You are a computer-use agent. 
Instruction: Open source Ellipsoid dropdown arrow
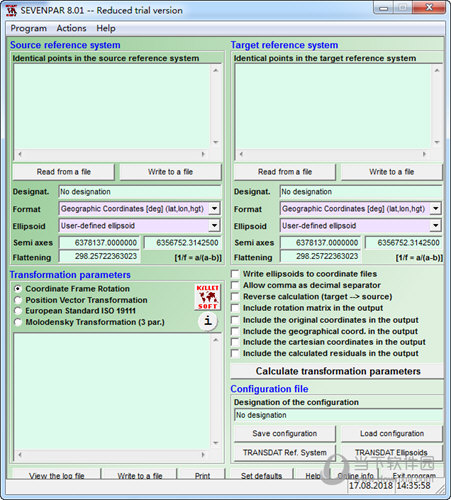coord(214,226)
